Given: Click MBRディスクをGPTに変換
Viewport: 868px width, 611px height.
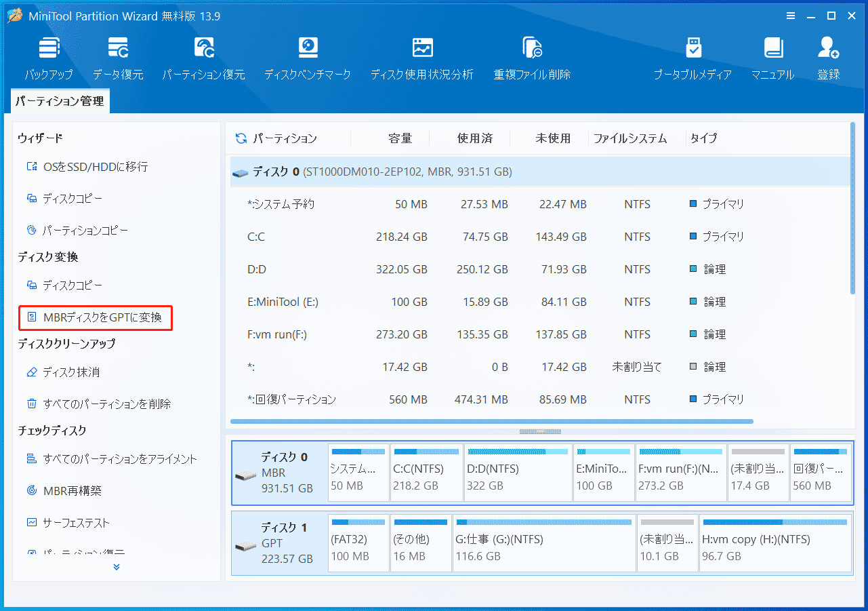Looking at the screenshot, I should click(95, 317).
